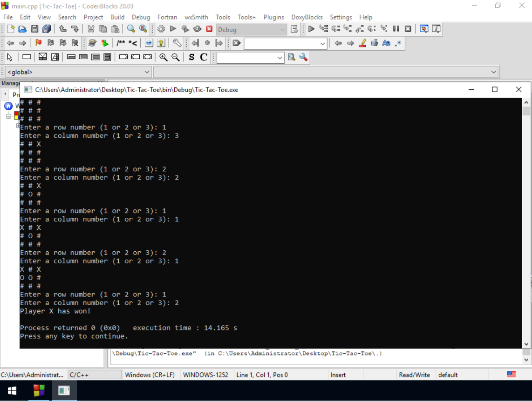Create a new file using the toolbar icon

(11, 29)
